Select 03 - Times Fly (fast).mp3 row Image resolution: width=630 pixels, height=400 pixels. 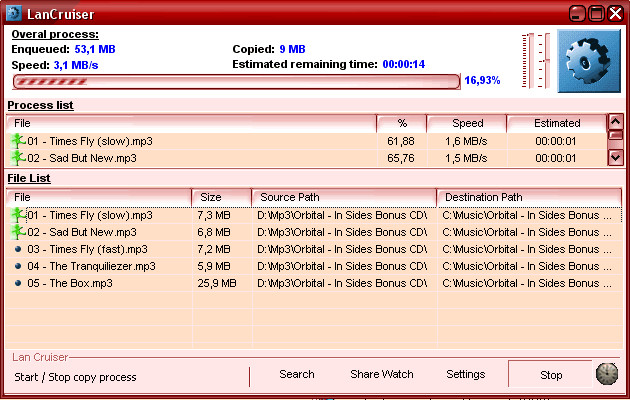[x=314, y=249]
